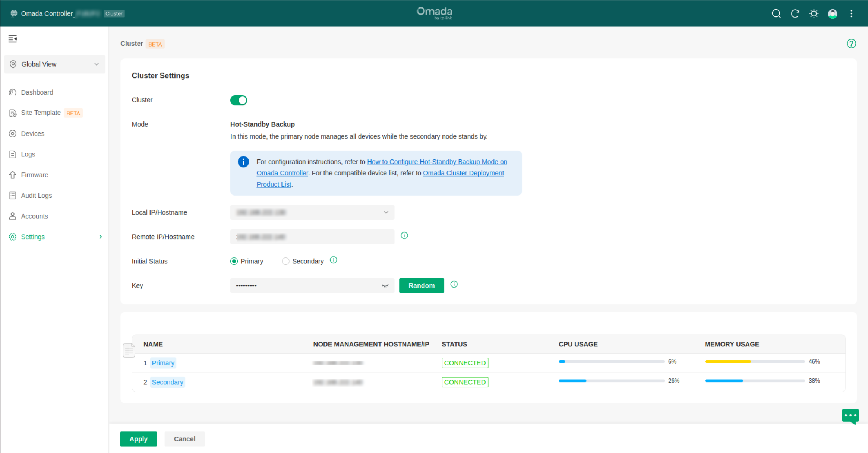Open Audit Logs in sidebar
This screenshot has height=453, width=868.
click(x=36, y=196)
